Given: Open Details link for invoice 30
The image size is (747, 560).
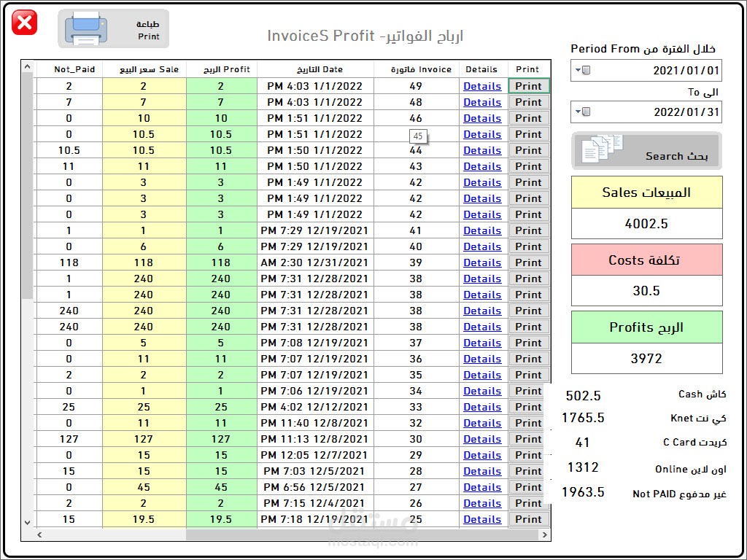Looking at the screenshot, I should pos(482,439).
